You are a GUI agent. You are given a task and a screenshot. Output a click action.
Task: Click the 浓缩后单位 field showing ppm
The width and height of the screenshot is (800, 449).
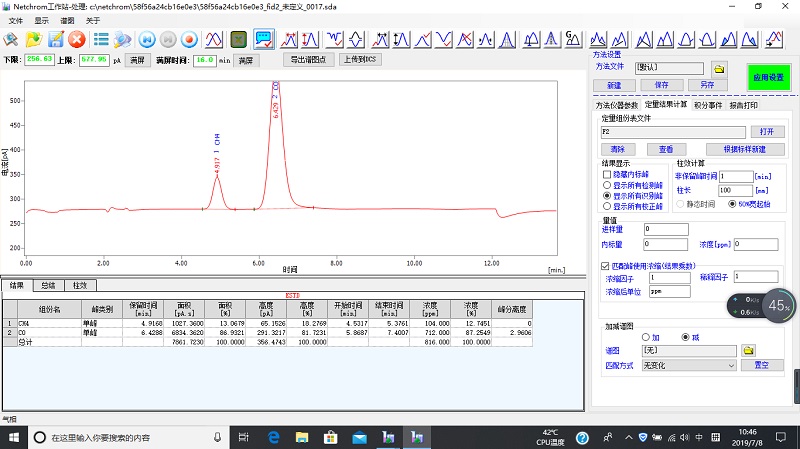pyautogui.click(x=669, y=291)
